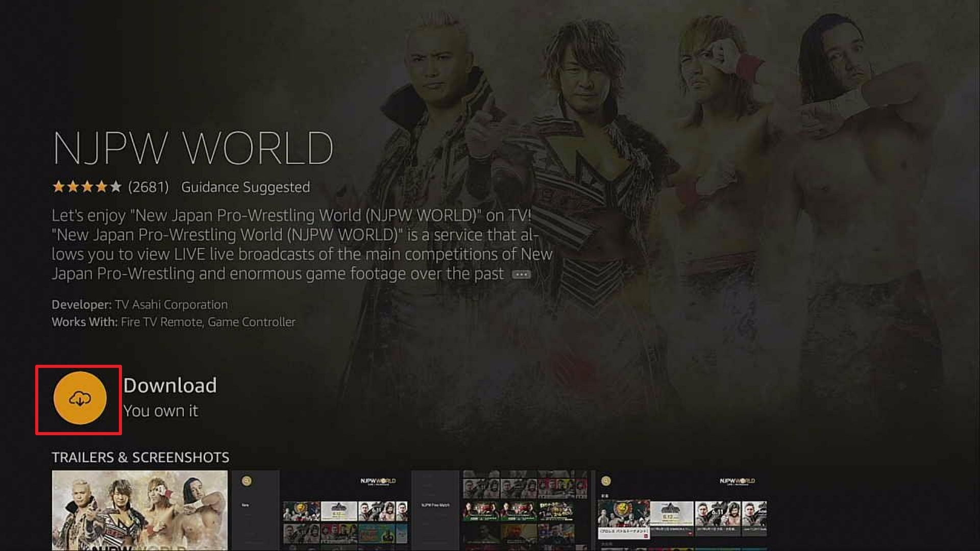Click the "TRAILERS & SCREENSHOTS" heading
Image resolution: width=980 pixels, height=551 pixels.
pyautogui.click(x=140, y=457)
